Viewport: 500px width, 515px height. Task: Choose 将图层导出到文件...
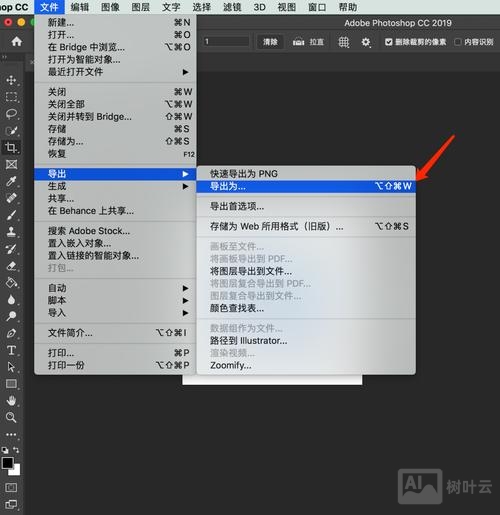point(306,271)
